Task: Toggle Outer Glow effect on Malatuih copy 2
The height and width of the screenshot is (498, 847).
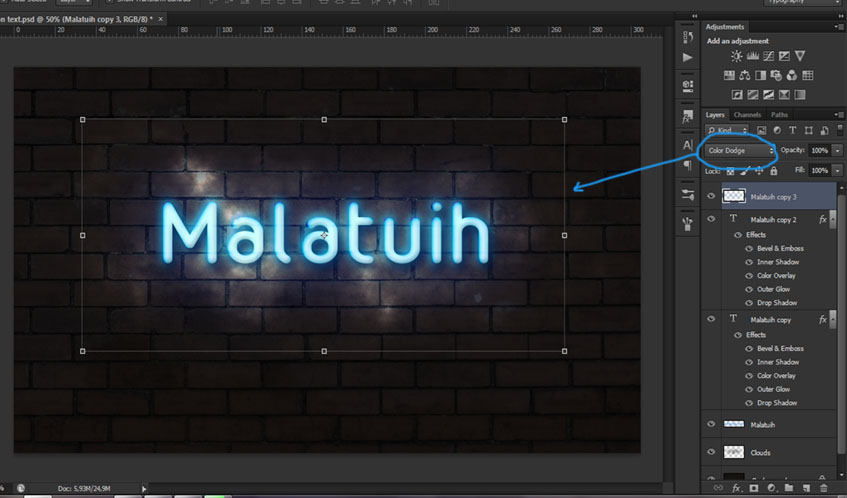Action: pos(750,289)
